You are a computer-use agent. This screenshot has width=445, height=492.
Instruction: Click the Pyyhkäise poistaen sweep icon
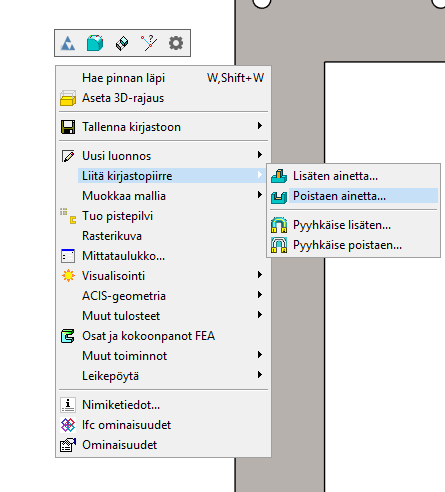(279, 245)
